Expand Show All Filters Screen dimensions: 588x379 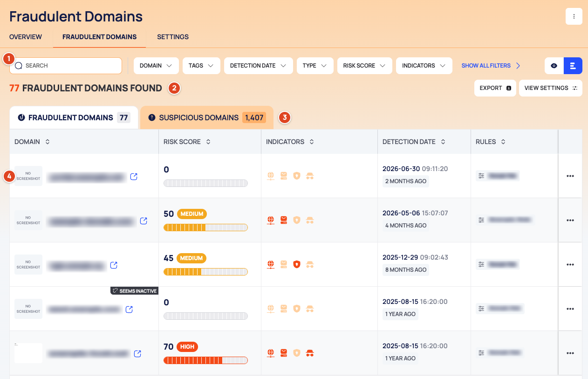coord(491,66)
